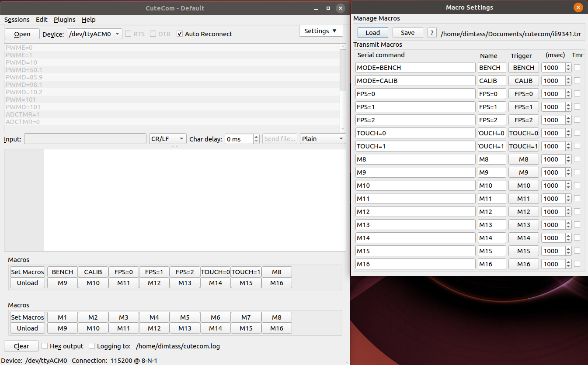The image size is (588, 365).
Task: Click the Input text field
Action: pyautogui.click(x=85, y=139)
